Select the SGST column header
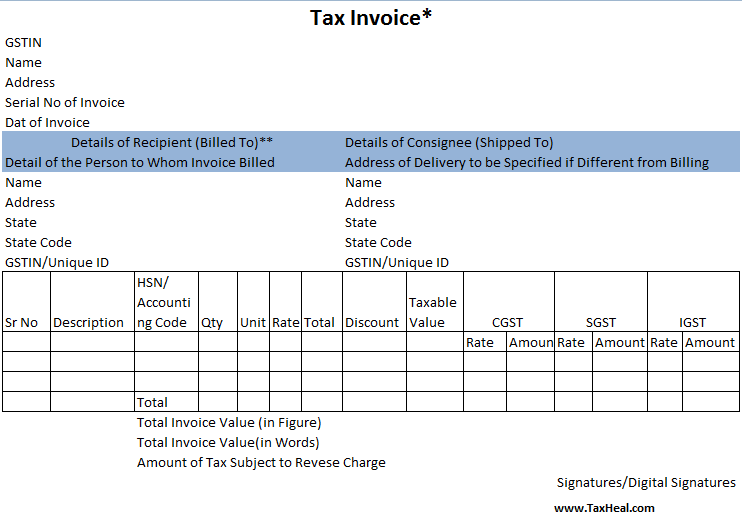Image resolution: width=754 pixels, height=527 pixels. pos(601,323)
